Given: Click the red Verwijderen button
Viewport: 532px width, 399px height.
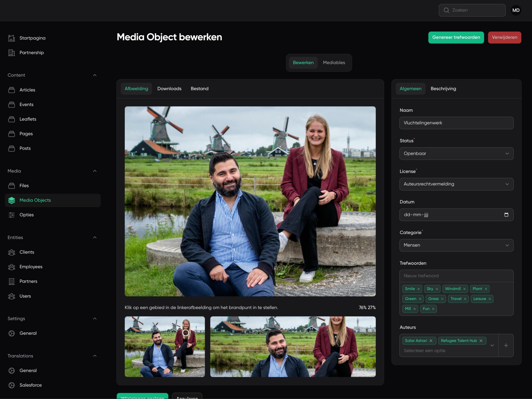Looking at the screenshot, I should click(504, 38).
